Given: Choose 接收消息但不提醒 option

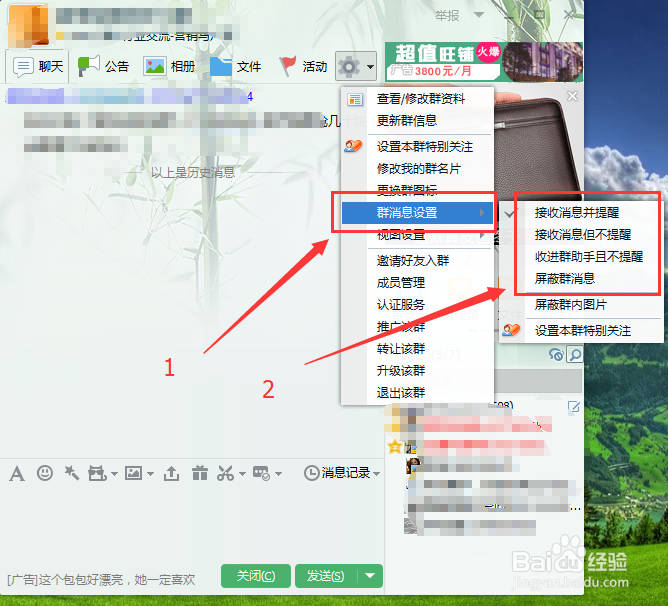Looking at the screenshot, I should coord(581,234).
